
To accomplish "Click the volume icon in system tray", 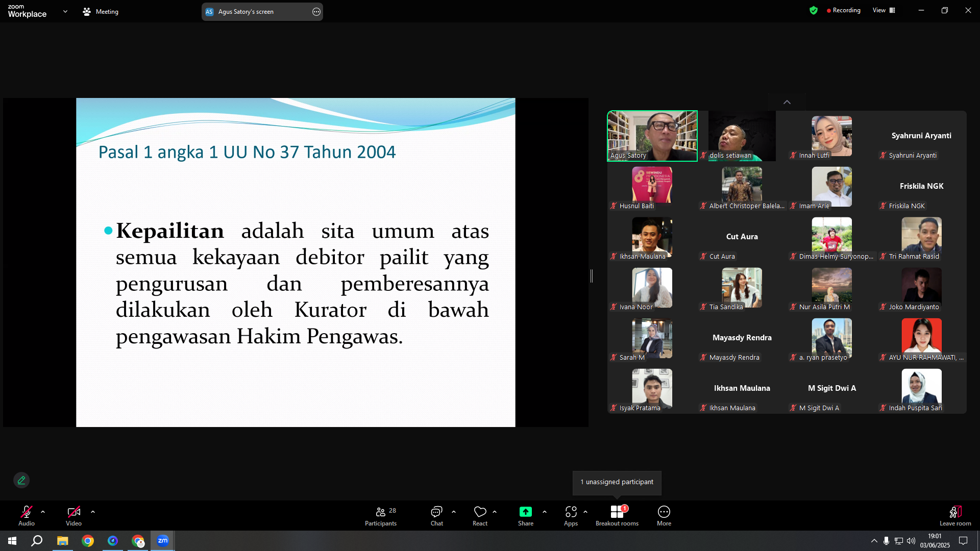I will [911, 541].
